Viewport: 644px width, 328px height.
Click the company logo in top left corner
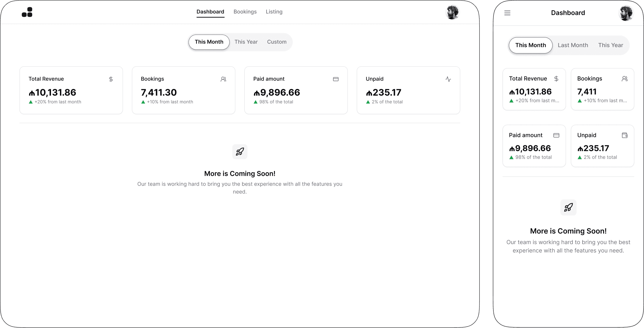tap(27, 12)
